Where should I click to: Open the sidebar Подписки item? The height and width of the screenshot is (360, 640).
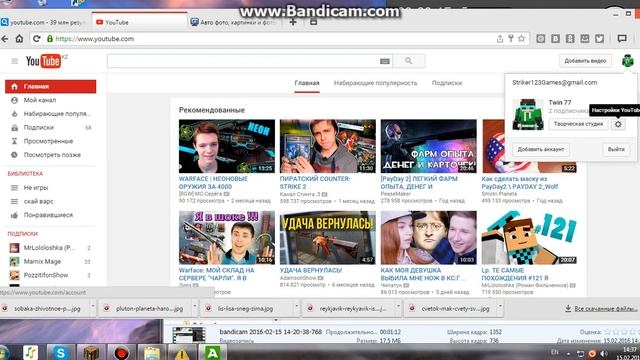[51, 127]
